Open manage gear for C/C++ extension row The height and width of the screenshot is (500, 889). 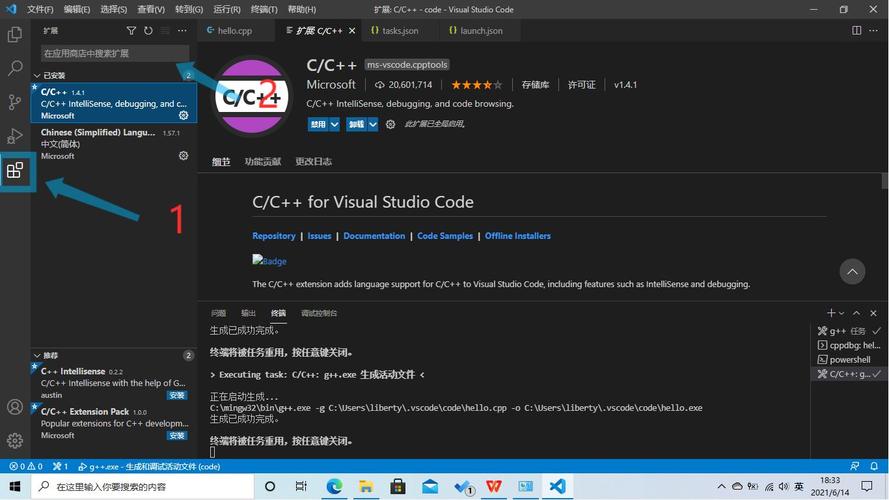(x=184, y=115)
